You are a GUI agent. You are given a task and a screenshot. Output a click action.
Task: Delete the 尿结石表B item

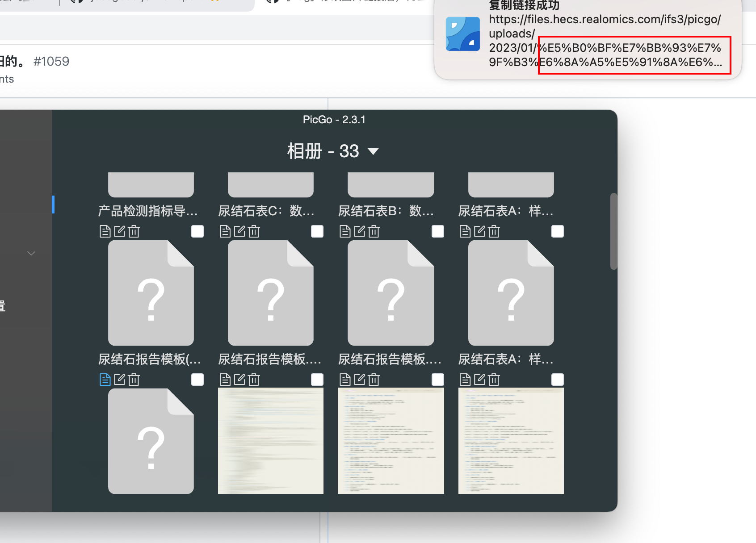(374, 231)
